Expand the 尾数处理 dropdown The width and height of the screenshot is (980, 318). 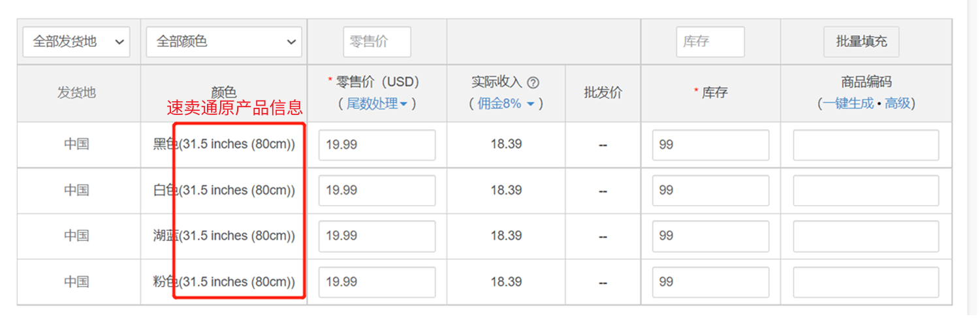pos(377,103)
